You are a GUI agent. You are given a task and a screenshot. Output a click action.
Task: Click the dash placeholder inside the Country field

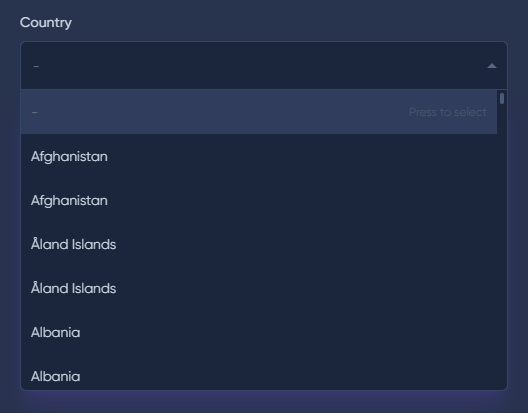coord(36,66)
